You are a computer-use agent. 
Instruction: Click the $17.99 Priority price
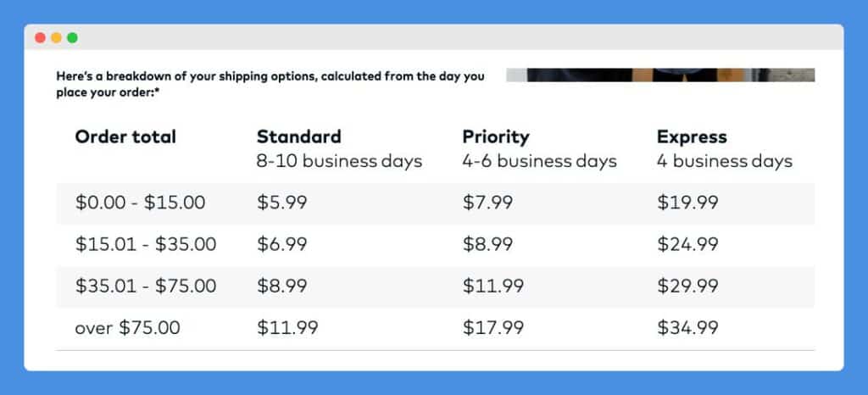[x=492, y=327]
